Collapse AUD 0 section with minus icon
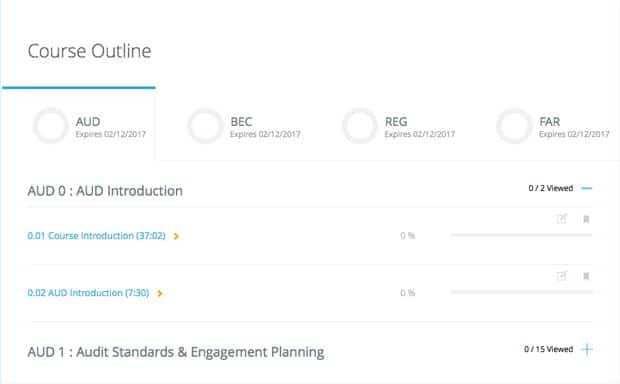This screenshot has width=620, height=384. pos(587,188)
